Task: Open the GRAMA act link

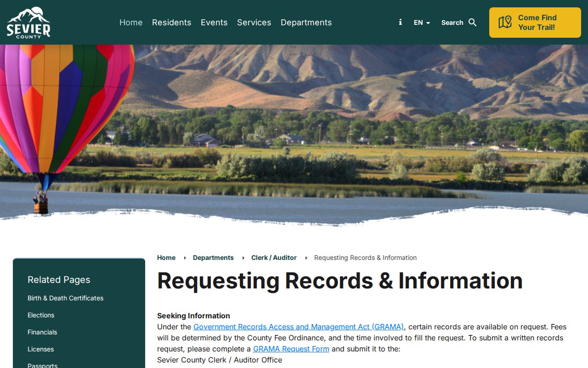Action: (299, 327)
